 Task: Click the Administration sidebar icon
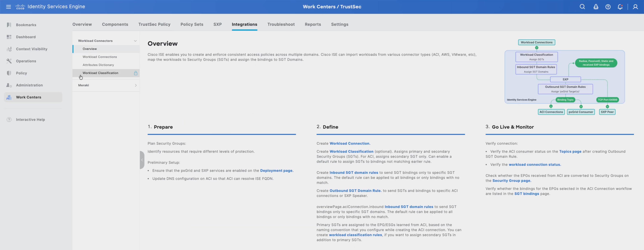coord(9,85)
